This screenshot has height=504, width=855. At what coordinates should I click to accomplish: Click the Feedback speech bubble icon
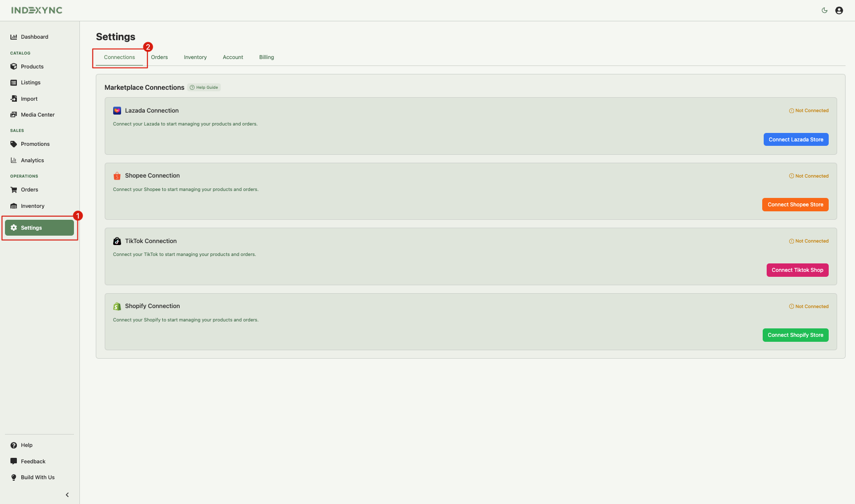pyautogui.click(x=14, y=461)
